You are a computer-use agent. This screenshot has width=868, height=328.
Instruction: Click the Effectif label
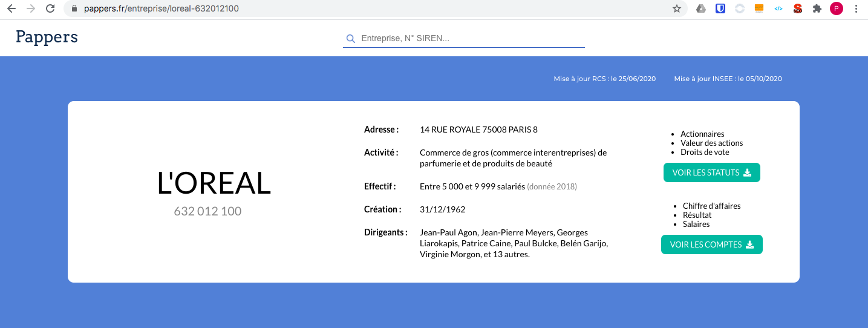[x=380, y=186]
